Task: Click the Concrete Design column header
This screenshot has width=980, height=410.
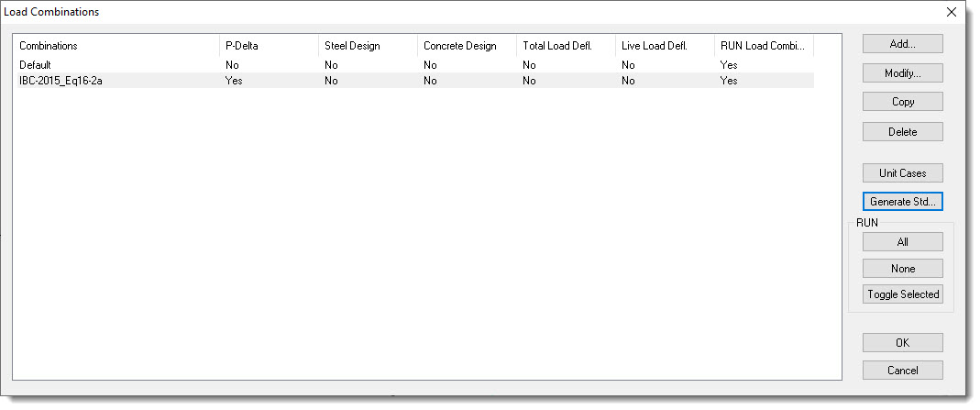Action: (467, 46)
